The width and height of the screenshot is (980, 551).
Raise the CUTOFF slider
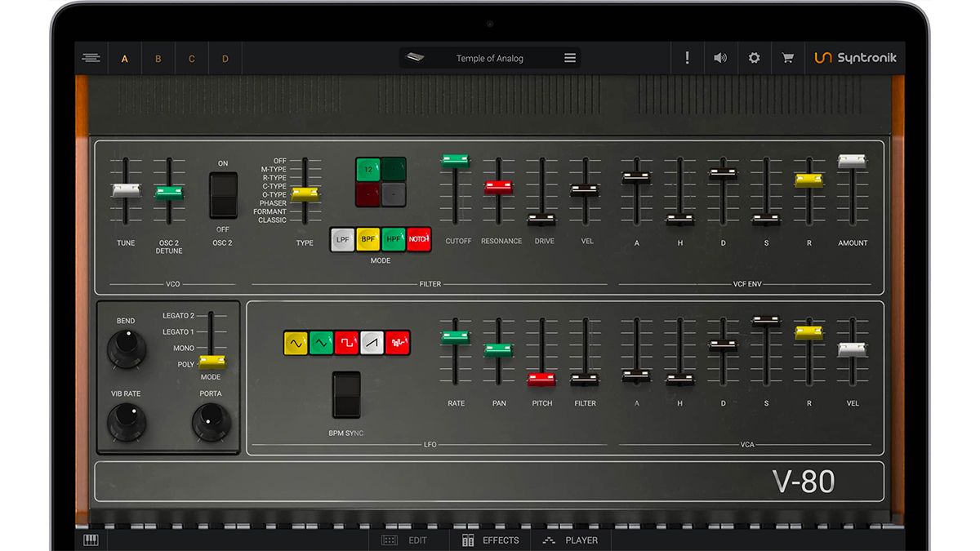(x=455, y=160)
